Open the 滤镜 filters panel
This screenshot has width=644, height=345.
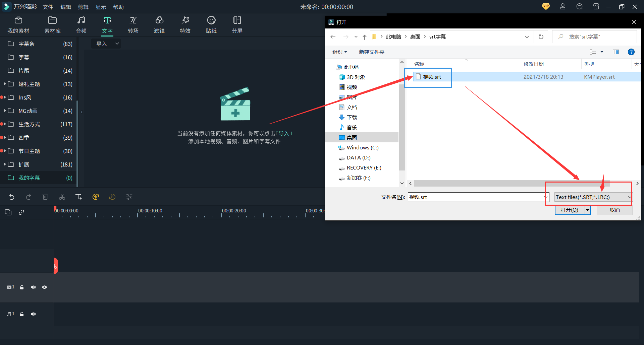click(x=159, y=25)
